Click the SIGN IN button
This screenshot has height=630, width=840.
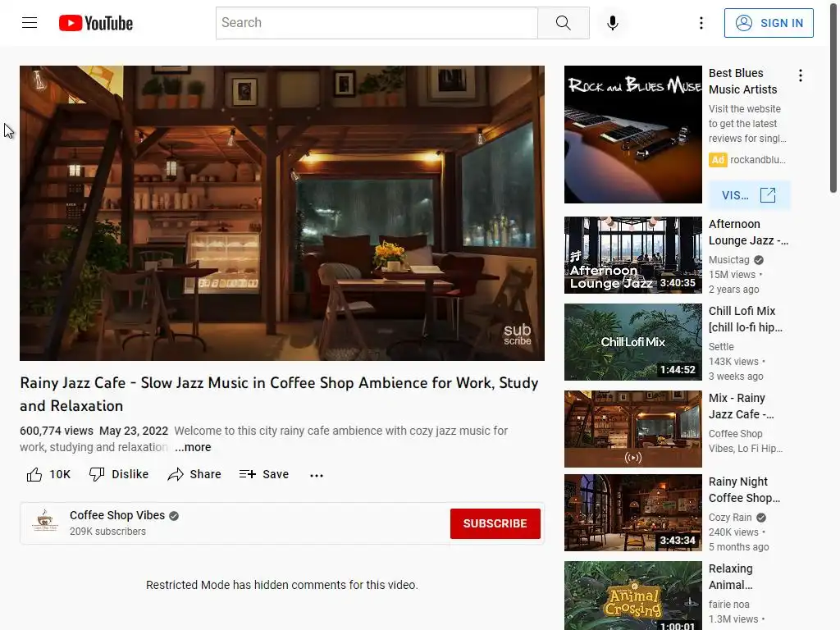(x=768, y=23)
